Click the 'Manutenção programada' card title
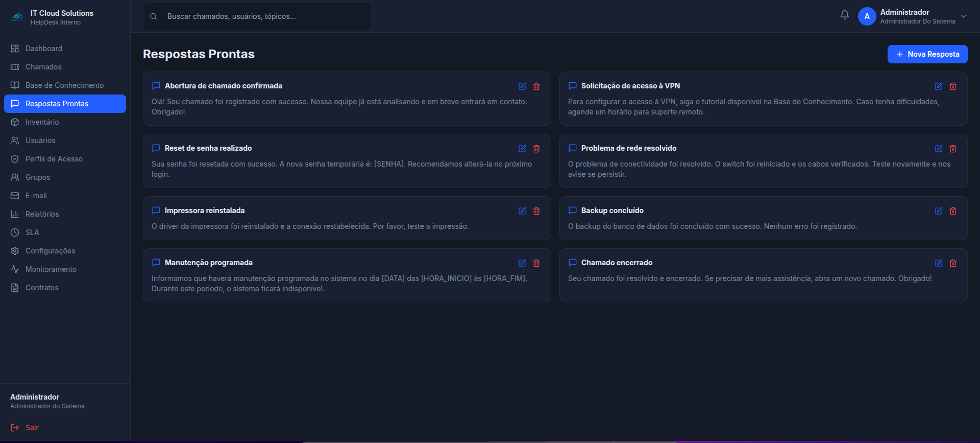980x443 pixels. pyautogui.click(x=208, y=263)
